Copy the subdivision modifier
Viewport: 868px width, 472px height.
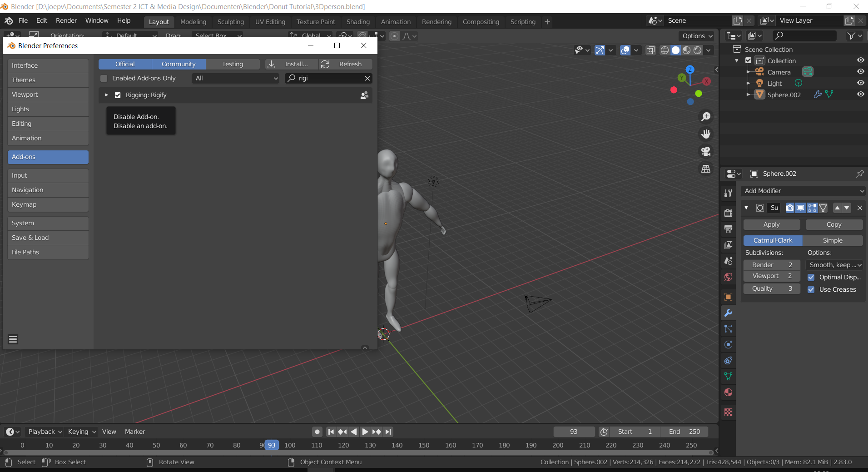click(x=834, y=224)
